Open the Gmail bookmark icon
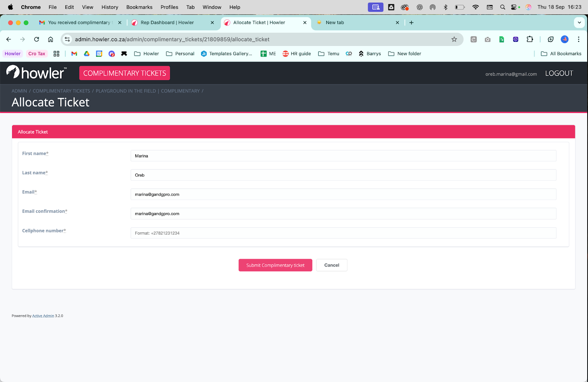Image resolution: width=588 pixels, height=382 pixels. coord(74,54)
